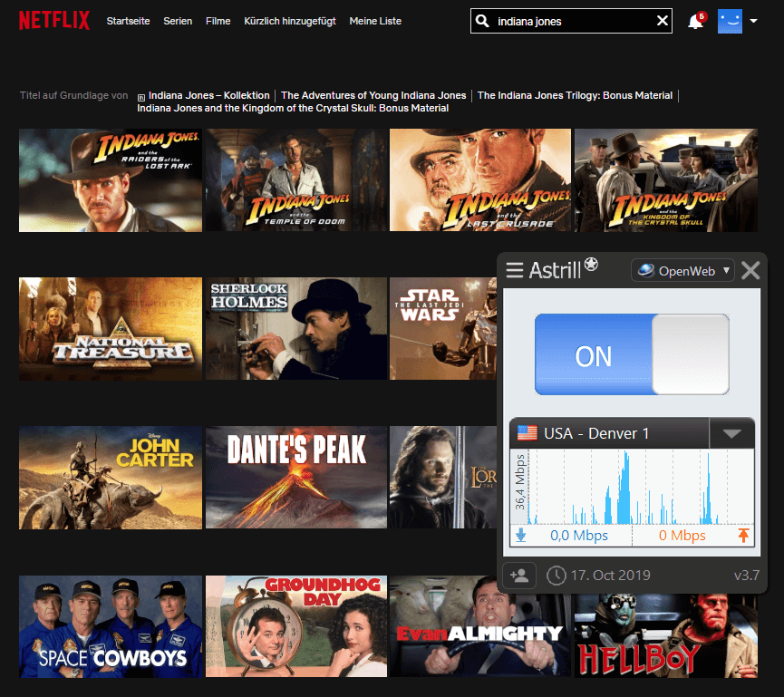Open Sherlock Holmes thumbnail
784x697 pixels.
(296, 328)
